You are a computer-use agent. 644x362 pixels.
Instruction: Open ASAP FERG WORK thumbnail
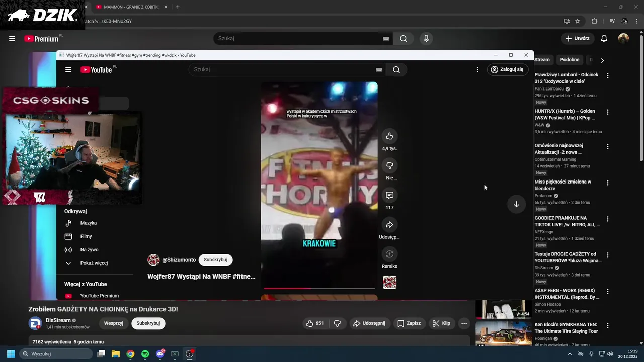coord(504,309)
